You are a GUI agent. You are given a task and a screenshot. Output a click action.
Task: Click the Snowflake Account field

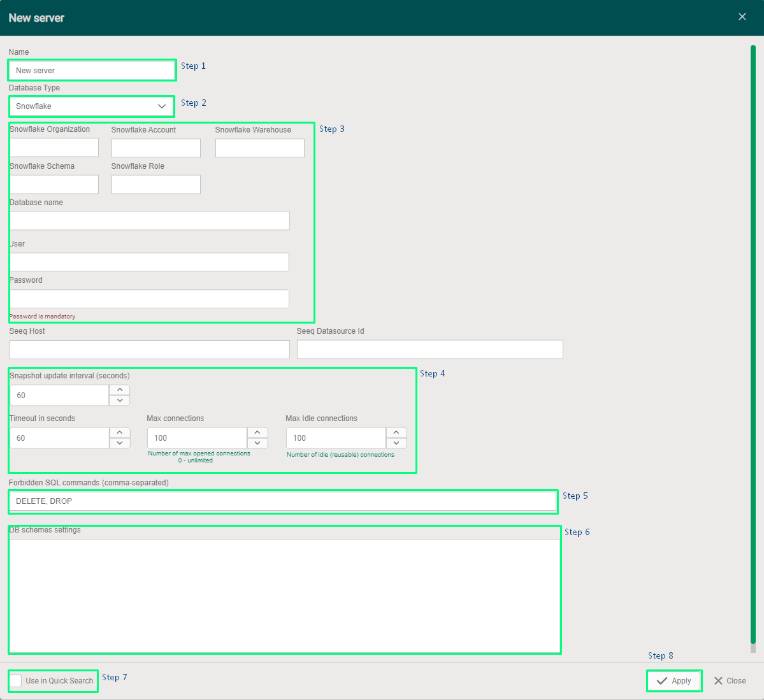click(x=156, y=148)
